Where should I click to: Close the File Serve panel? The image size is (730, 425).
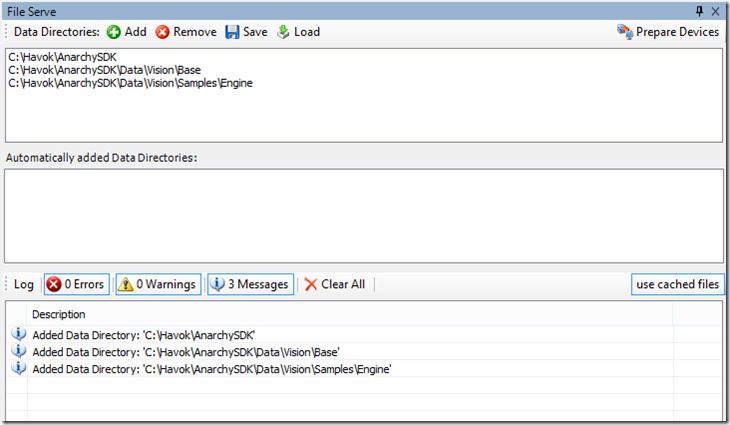click(x=716, y=10)
